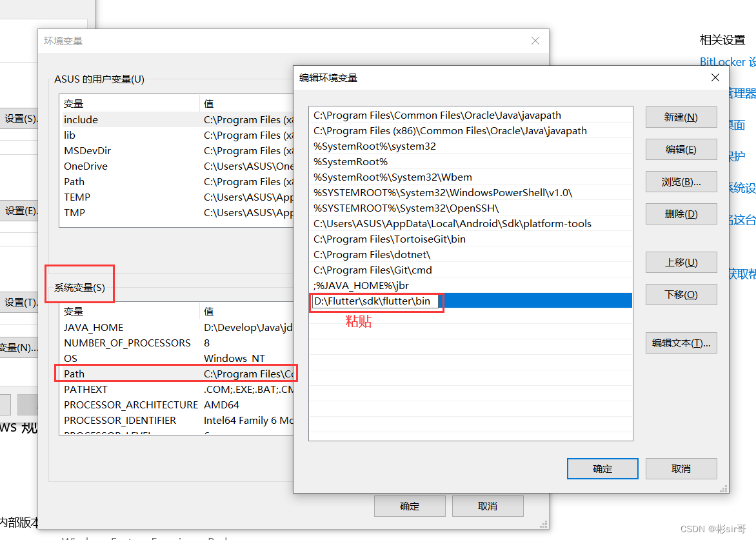Select the ;%JAVA_HOME%\jbr entry

click(x=471, y=285)
